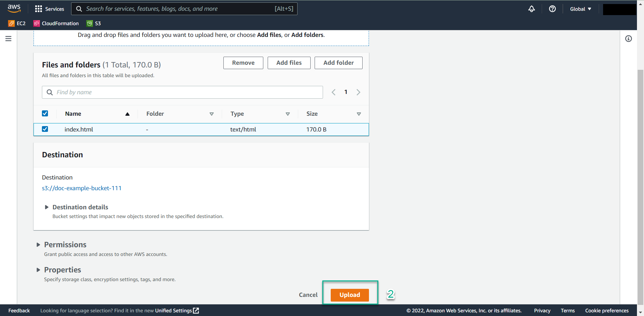Open the info panel icon at right
The image size is (644, 316).
629,39
